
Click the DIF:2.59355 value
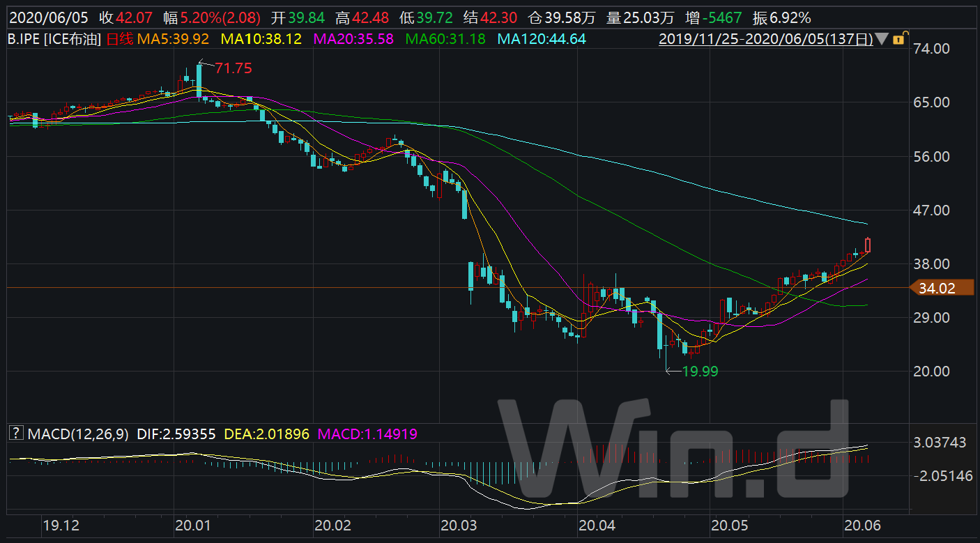(x=176, y=434)
